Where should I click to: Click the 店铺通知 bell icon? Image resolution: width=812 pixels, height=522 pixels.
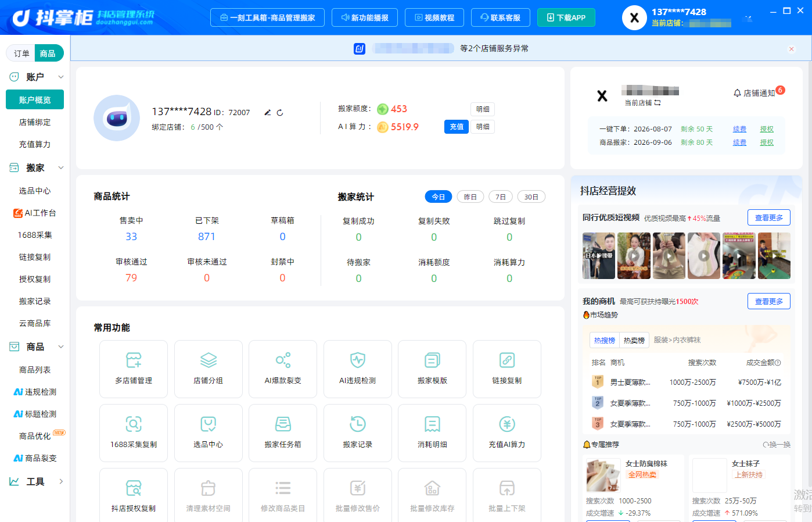point(737,93)
